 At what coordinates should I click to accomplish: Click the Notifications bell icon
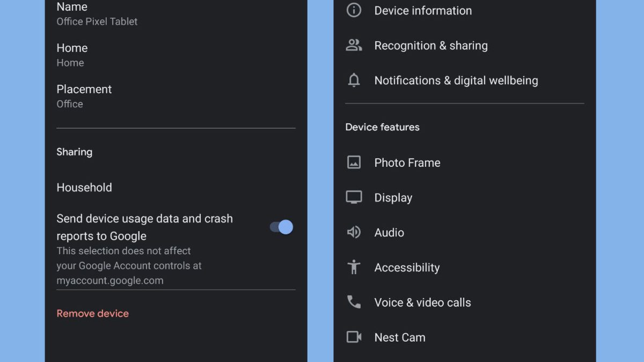(354, 80)
